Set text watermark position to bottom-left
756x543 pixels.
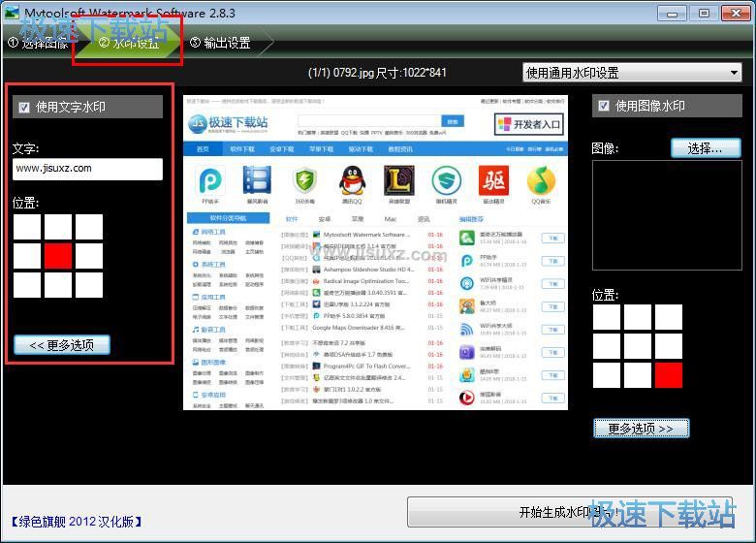pyautogui.click(x=27, y=285)
